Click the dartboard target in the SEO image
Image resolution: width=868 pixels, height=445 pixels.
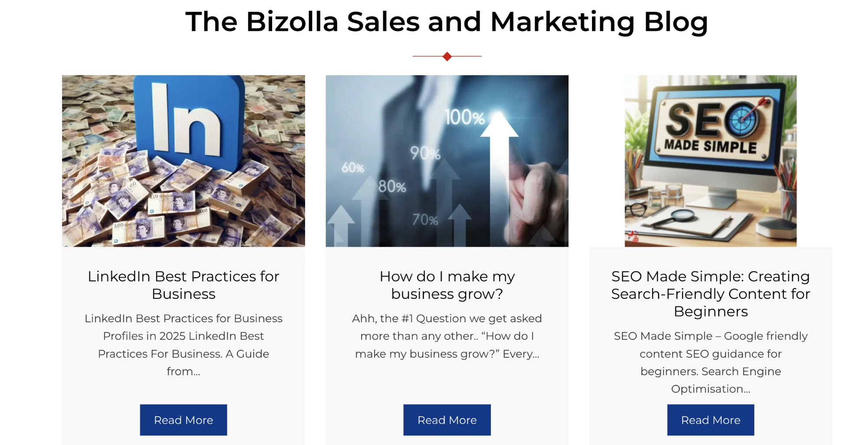tap(743, 119)
